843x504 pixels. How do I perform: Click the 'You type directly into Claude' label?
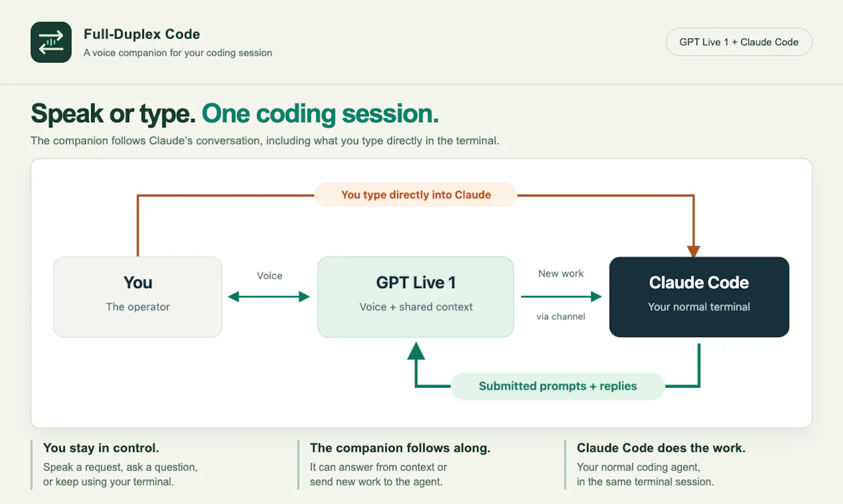416,195
